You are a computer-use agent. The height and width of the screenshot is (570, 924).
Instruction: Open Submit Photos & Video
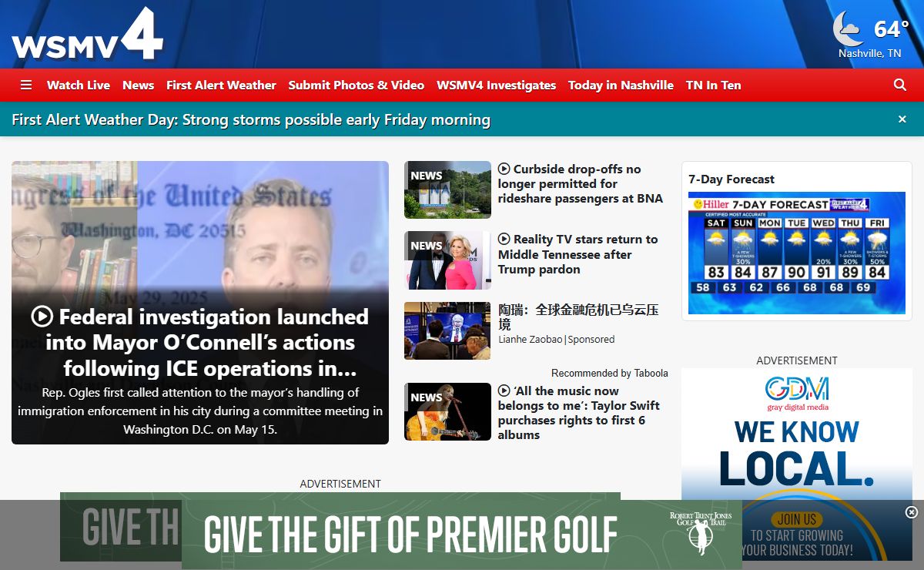(357, 85)
